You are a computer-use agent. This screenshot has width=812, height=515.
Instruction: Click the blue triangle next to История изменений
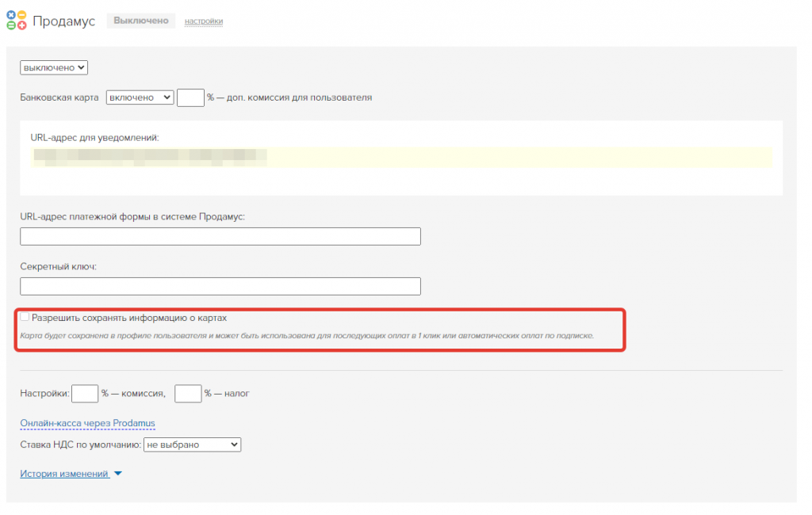pos(118,474)
